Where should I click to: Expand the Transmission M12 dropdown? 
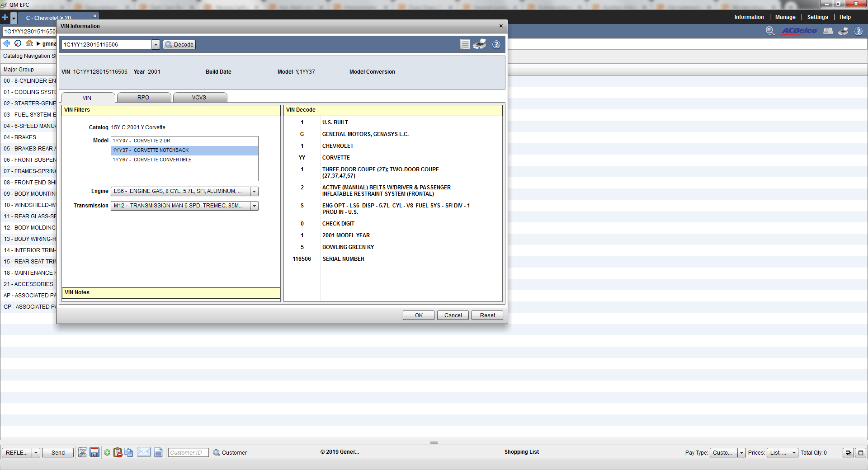coord(254,206)
